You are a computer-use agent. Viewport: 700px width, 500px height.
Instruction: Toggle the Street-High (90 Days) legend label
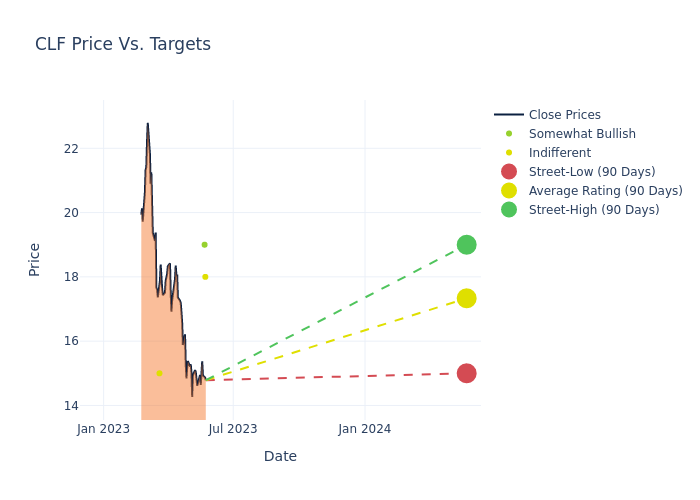click(x=594, y=210)
